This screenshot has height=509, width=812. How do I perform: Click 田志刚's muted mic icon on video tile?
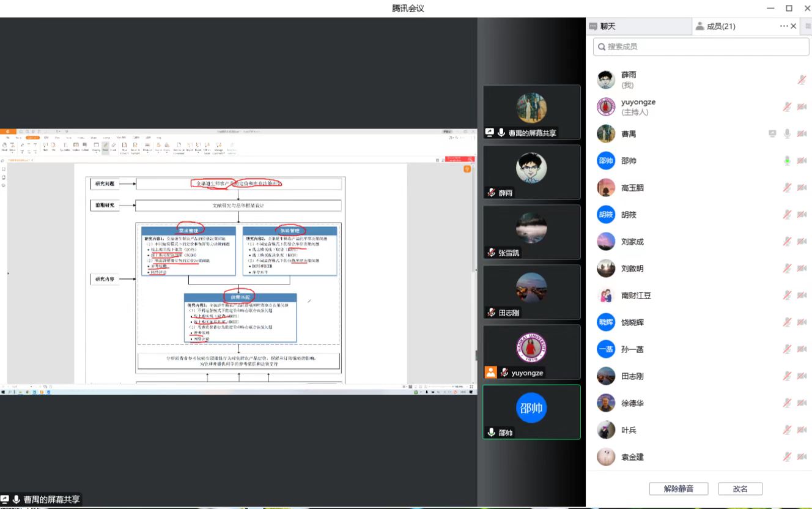click(491, 313)
